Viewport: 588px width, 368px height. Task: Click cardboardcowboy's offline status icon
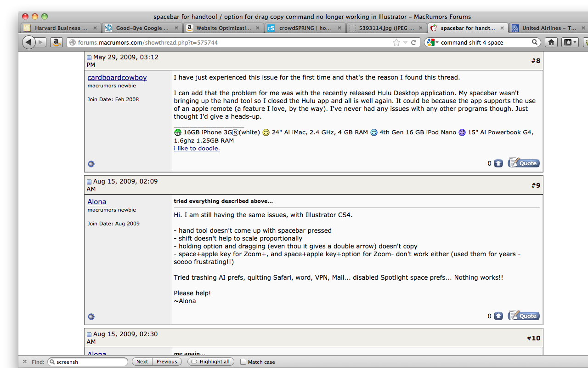(91, 164)
